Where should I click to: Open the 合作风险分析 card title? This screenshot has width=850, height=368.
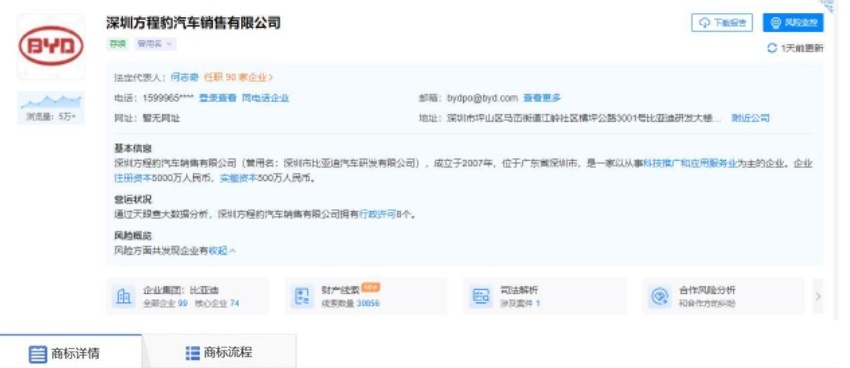click(x=707, y=290)
